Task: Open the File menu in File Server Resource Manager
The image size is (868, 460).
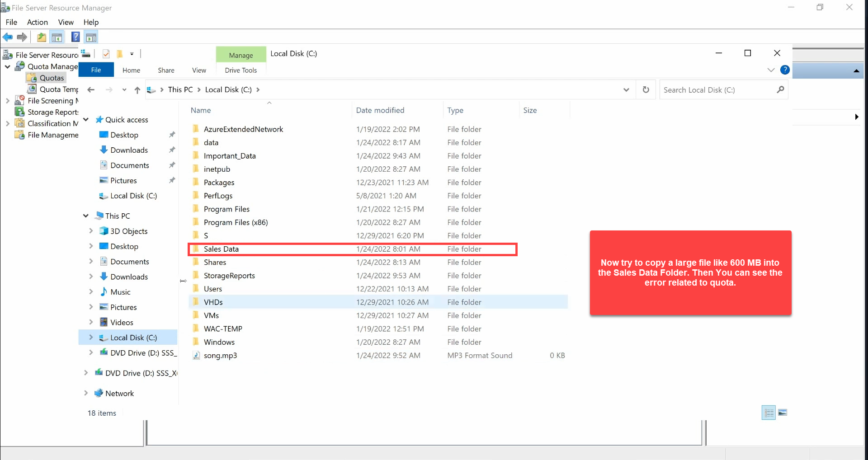Action: coord(11,22)
